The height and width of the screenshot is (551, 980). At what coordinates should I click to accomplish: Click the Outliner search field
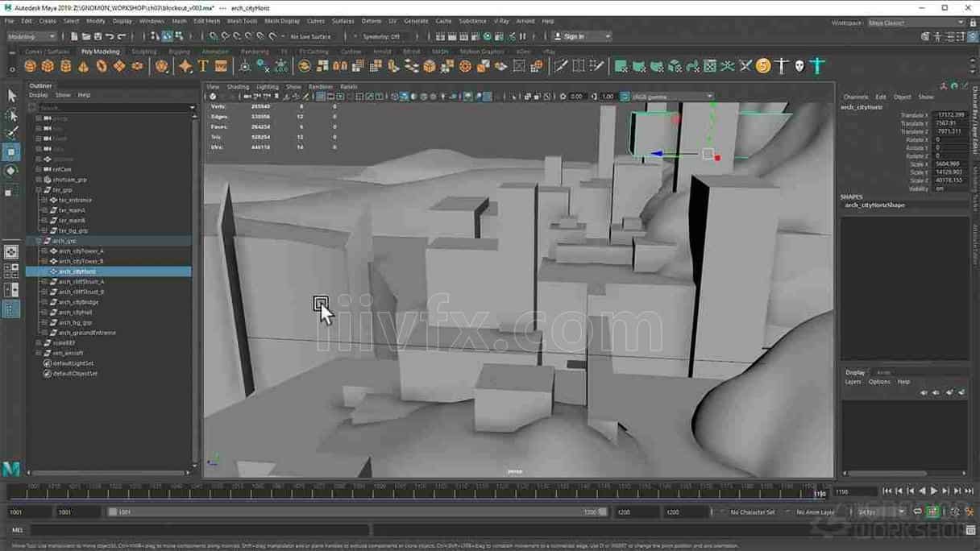pos(111,107)
